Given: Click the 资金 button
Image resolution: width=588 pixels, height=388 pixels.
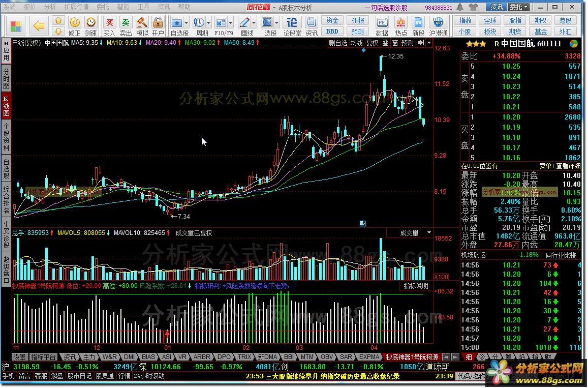Looking at the screenshot, I should coord(332,21).
